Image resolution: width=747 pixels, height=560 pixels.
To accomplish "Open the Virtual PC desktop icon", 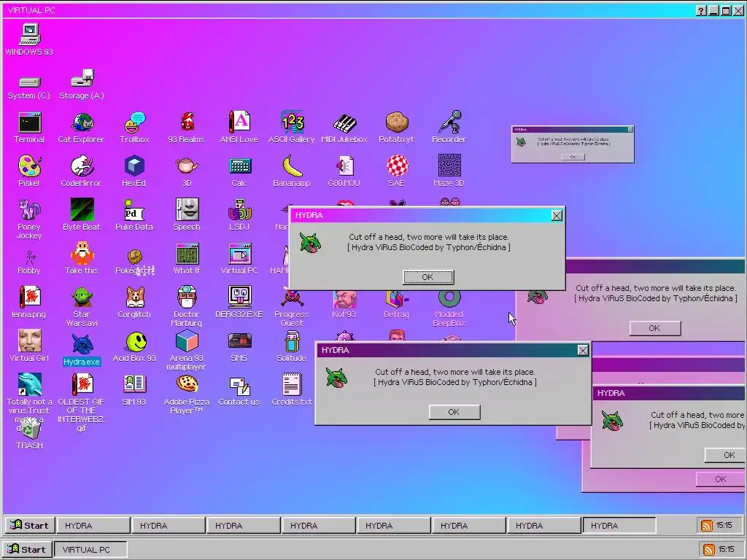I will (x=239, y=254).
